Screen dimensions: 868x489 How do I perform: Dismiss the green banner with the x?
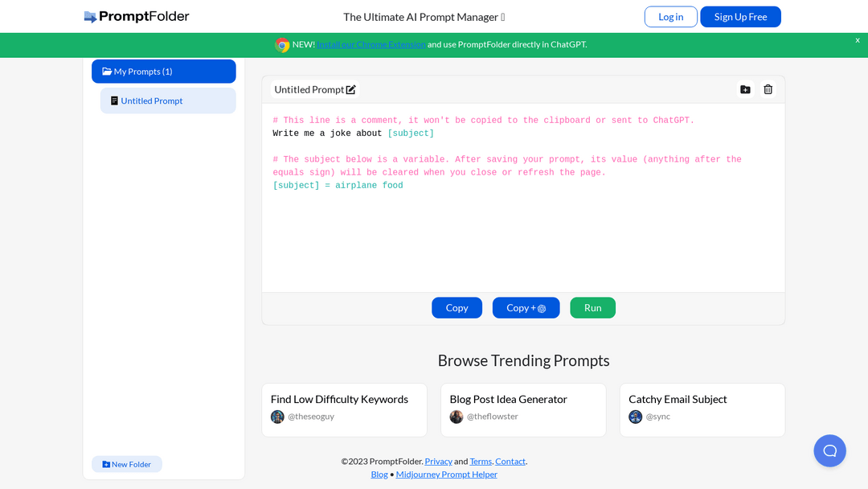tap(857, 40)
